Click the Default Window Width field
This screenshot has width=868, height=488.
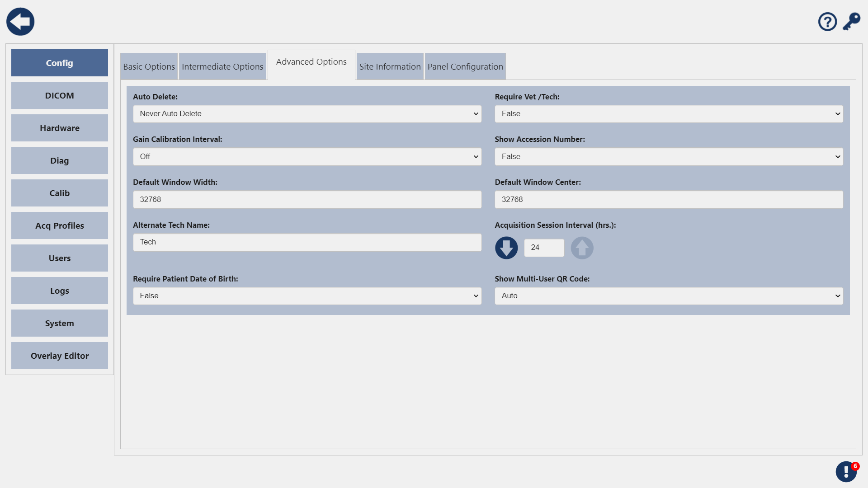click(x=307, y=199)
